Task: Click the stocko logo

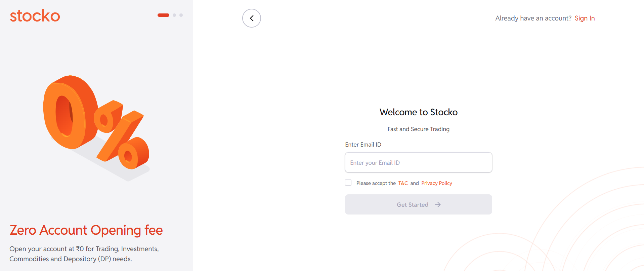Action: point(35,16)
